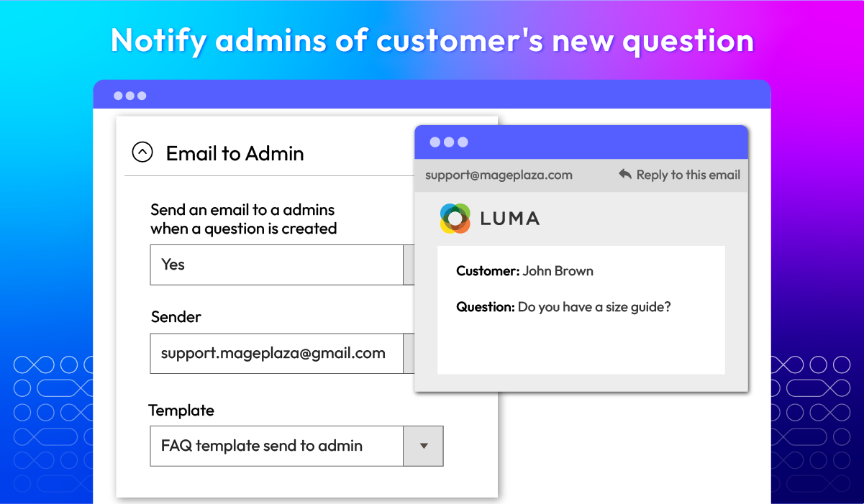This screenshot has height=504, width=864.
Task: Click the "Email to Admin" section title
Action: (235, 153)
